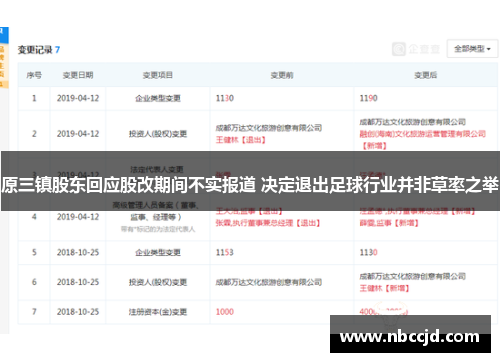Click the red 1000 value in row 7

click(x=225, y=312)
